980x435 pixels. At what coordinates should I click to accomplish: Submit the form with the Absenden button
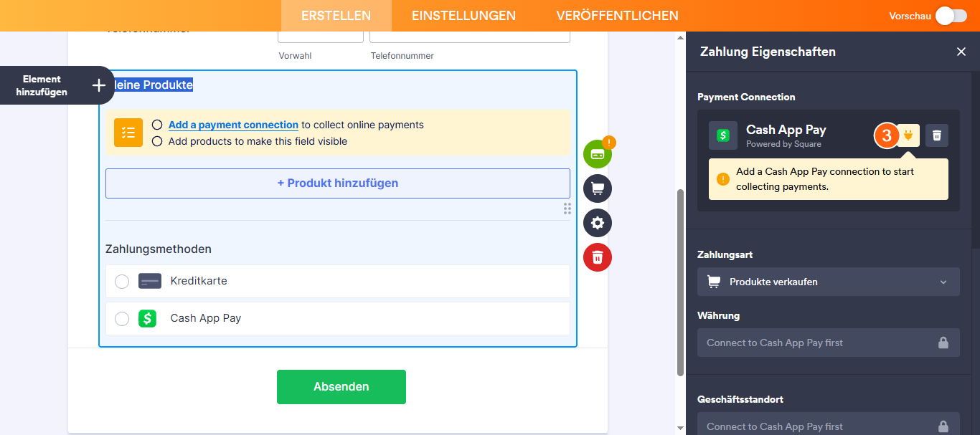(x=341, y=387)
